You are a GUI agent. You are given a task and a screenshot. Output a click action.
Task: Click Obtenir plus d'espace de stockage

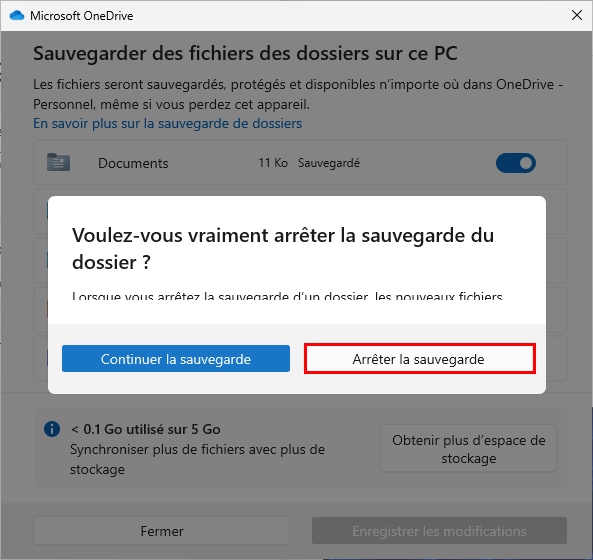coord(468,449)
